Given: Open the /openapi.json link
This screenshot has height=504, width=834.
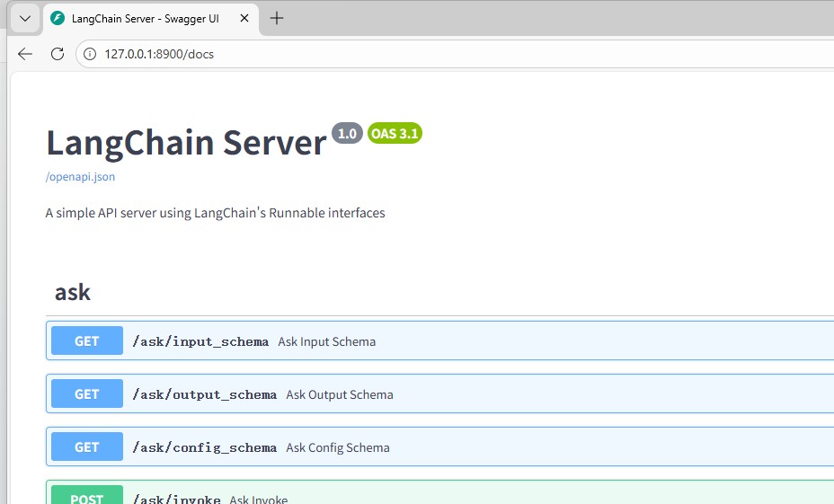Looking at the screenshot, I should [80, 177].
